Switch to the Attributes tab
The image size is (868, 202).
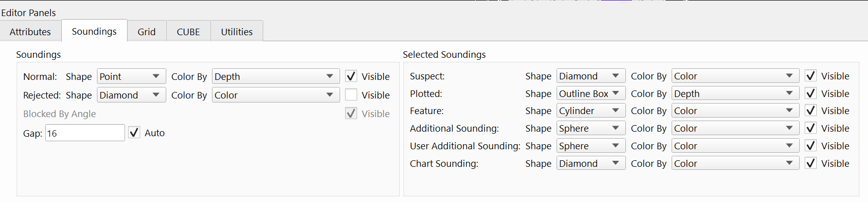pos(30,32)
